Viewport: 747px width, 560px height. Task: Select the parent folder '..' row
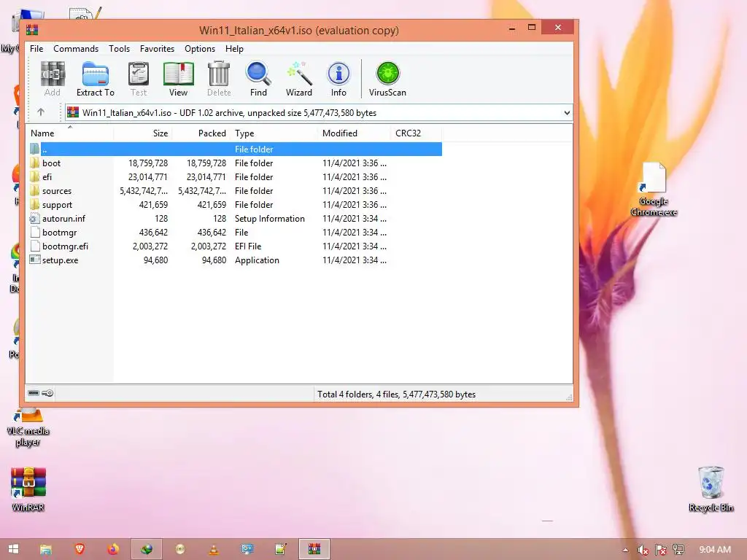point(235,149)
